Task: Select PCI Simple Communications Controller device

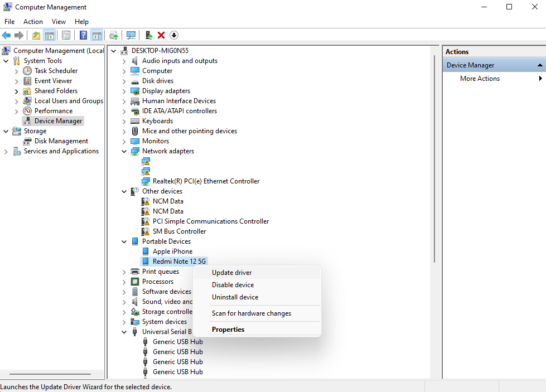Action: pos(211,221)
